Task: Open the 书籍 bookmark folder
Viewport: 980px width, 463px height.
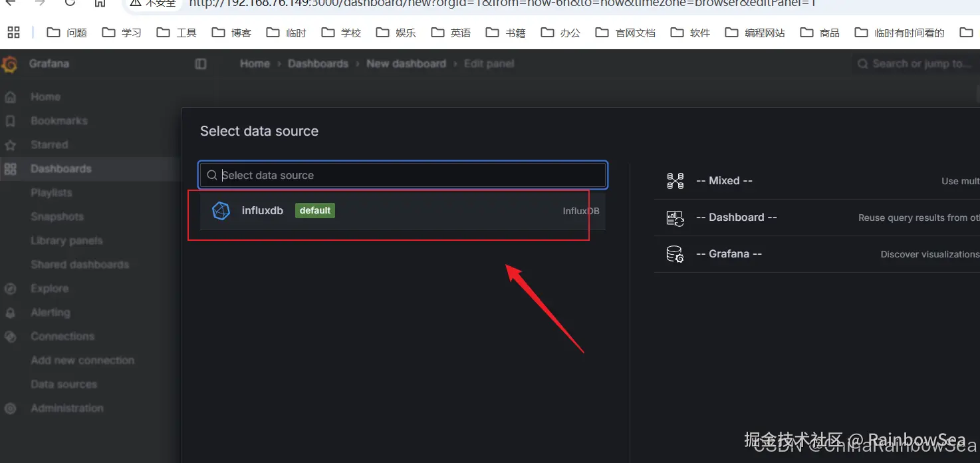Action: pyautogui.click(x=506, y=33)
